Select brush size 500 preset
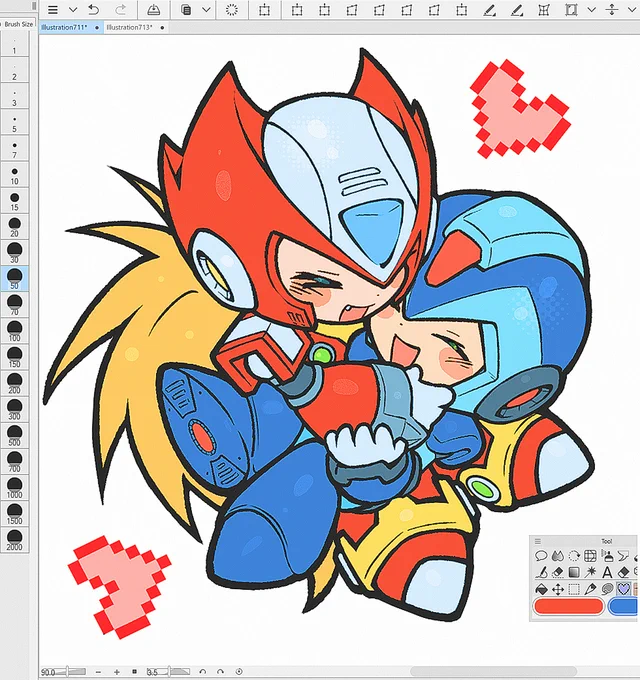Viewport: 640px width, 680px height. pos(14,435)
